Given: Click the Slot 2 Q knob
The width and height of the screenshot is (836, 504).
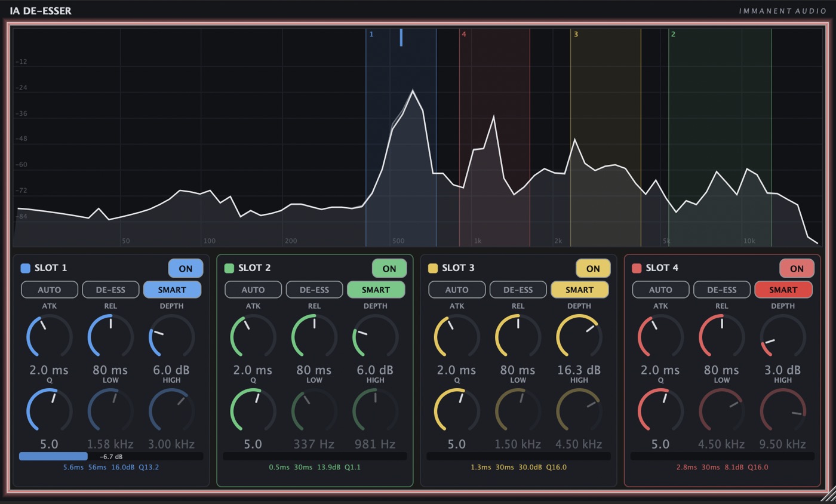Looking at the screenshot, I should 253,411.
